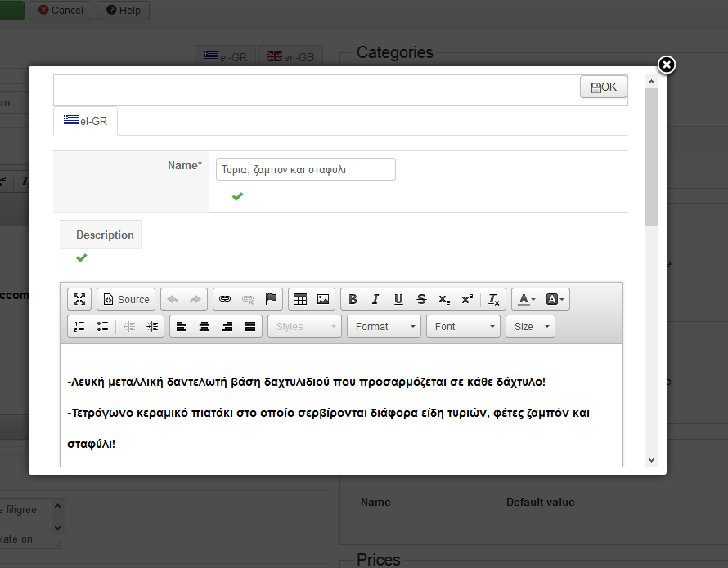Toggle underline formatting
This screenshot has height=568, width=728.
pos(398,299)
